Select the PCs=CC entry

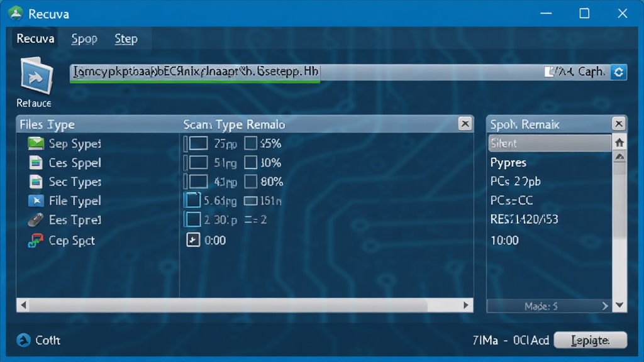[x=511, y=200]
